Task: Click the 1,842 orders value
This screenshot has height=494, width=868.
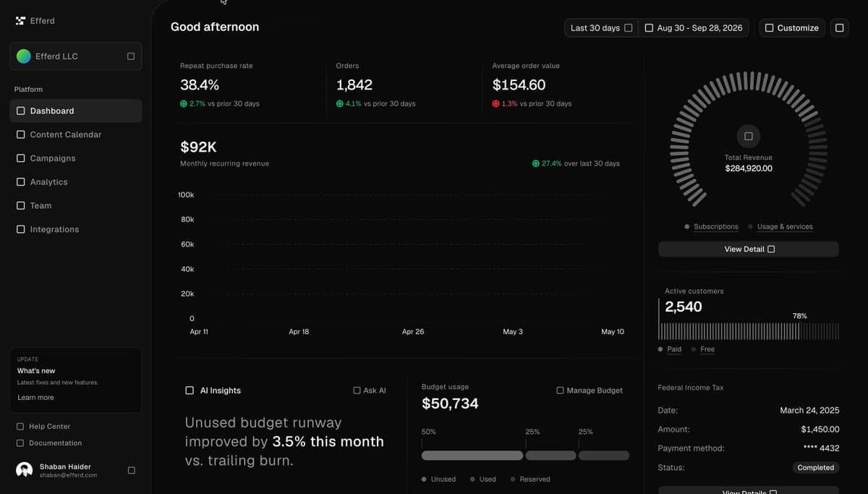Action: (x=354, y=85)
